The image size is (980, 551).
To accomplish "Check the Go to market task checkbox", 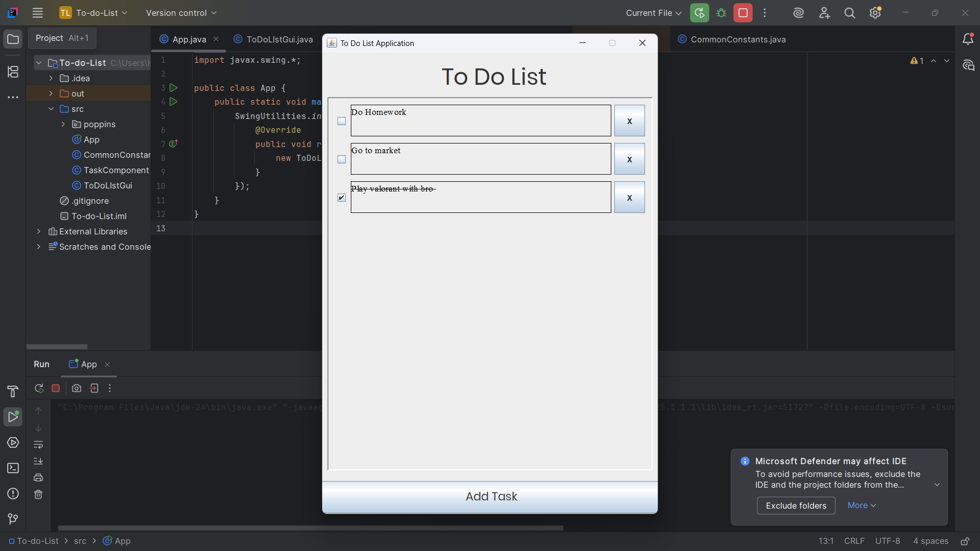I will click(x=342, y=159).
